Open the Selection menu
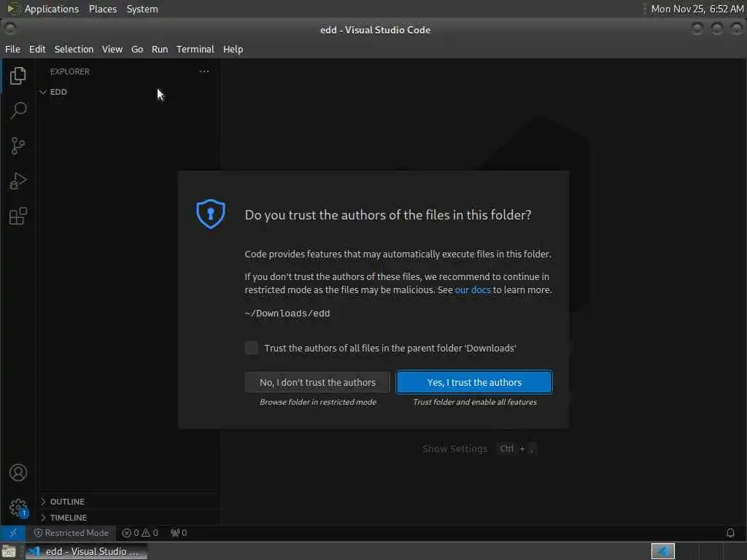 point(74,49)
